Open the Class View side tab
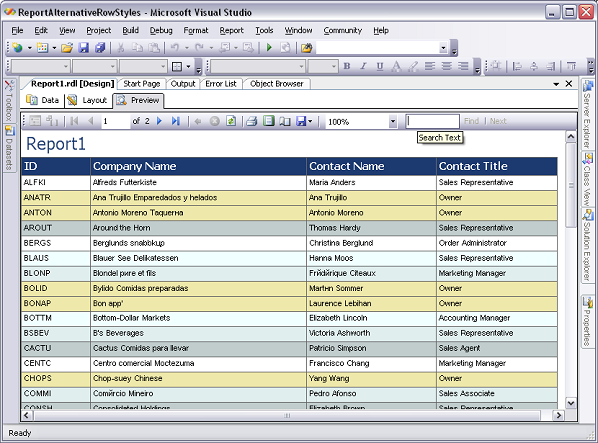This screenshot has width=598, height=443. click(x=587, y=179)
